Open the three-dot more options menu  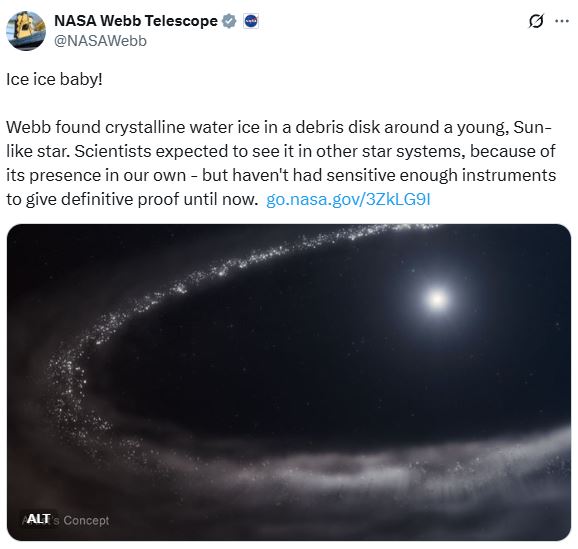(562, 21)
